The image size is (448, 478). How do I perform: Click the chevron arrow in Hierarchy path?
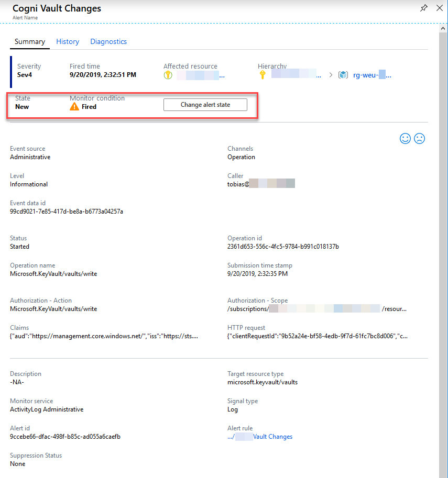pyautogui.click(x=331, y=75)
